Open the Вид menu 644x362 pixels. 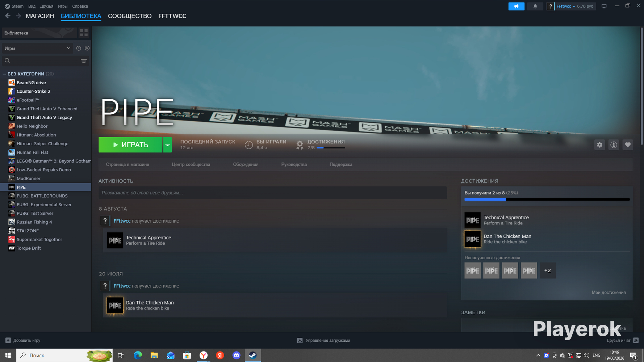(x=32, y=6)
